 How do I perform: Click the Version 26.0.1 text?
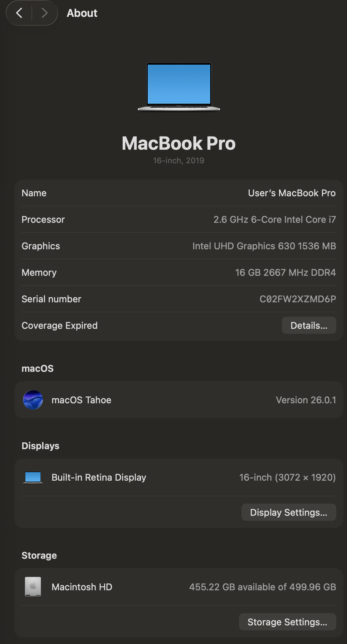[x=306, y=400]
